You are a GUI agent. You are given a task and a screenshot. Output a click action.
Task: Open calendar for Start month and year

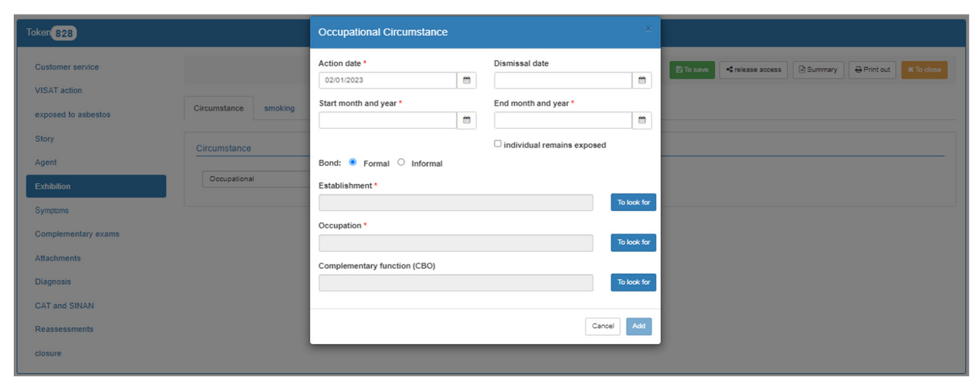tap(466, 120)
